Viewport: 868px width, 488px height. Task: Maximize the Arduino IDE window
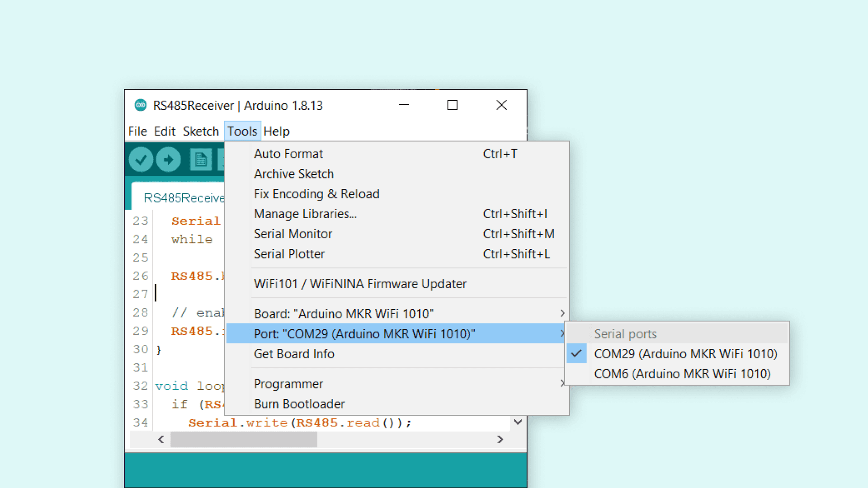452,105
